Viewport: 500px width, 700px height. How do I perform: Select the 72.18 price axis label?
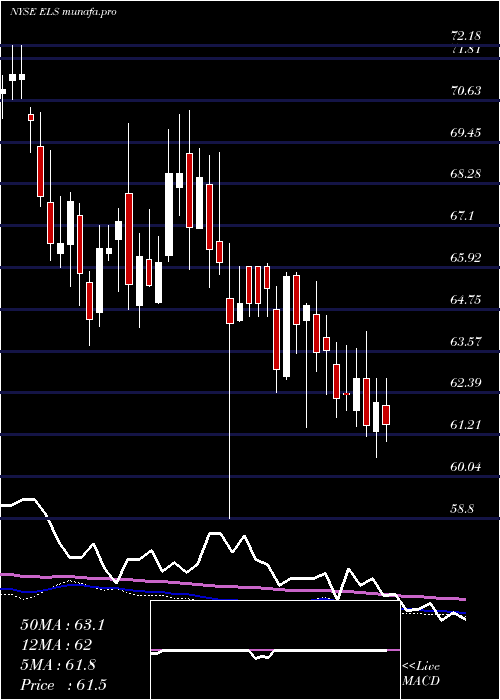[466, 35]
